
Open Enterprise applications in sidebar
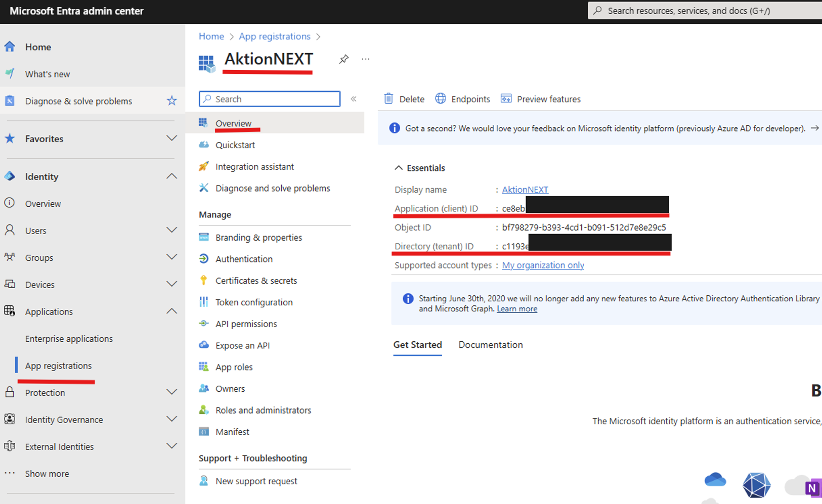(69, 338)
